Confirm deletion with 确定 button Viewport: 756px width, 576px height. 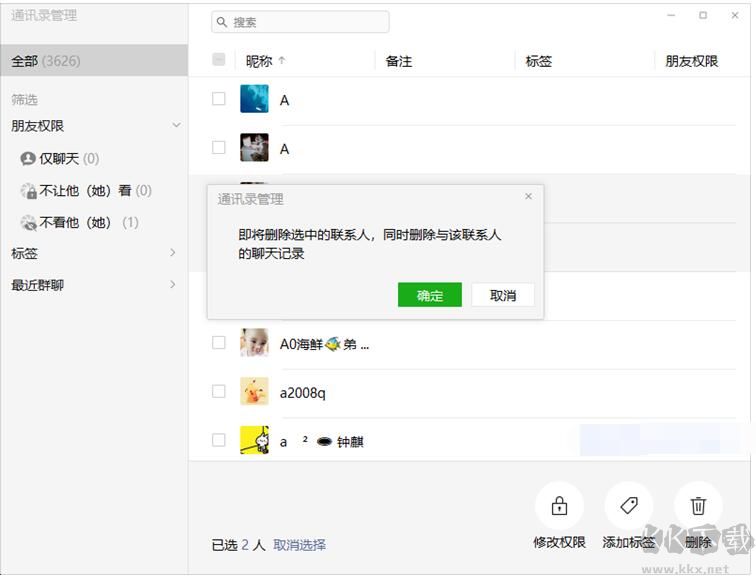(429, 295)
